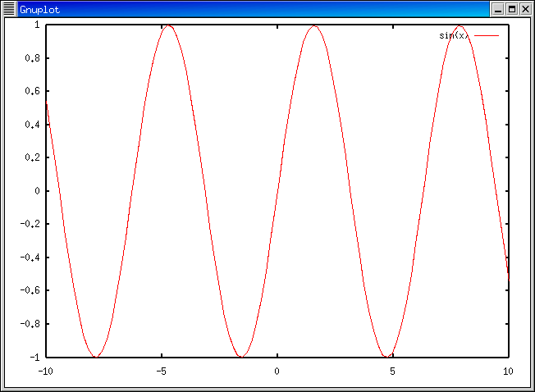The image size is (535, 392).
Task: Click the red legend line sample
Action: [x=487, y=35]
